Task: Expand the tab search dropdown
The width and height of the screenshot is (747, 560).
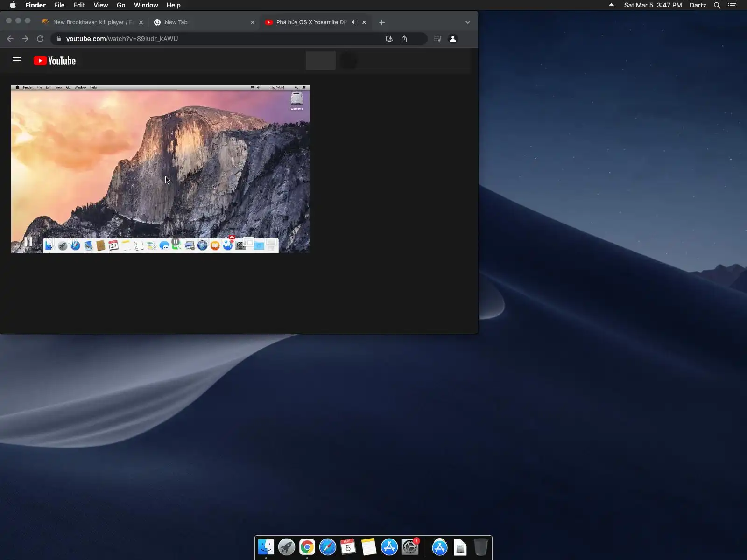Action: 468,22
